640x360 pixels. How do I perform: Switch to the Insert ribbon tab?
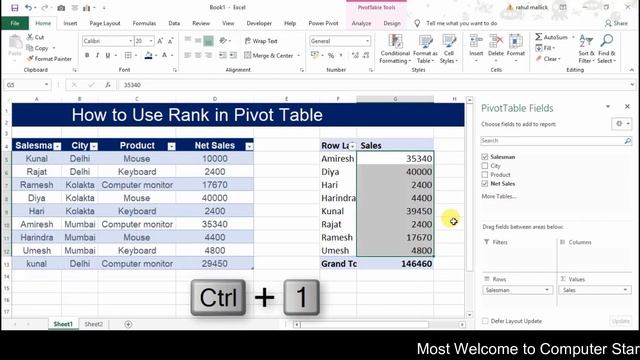click(x=70, y=23)
